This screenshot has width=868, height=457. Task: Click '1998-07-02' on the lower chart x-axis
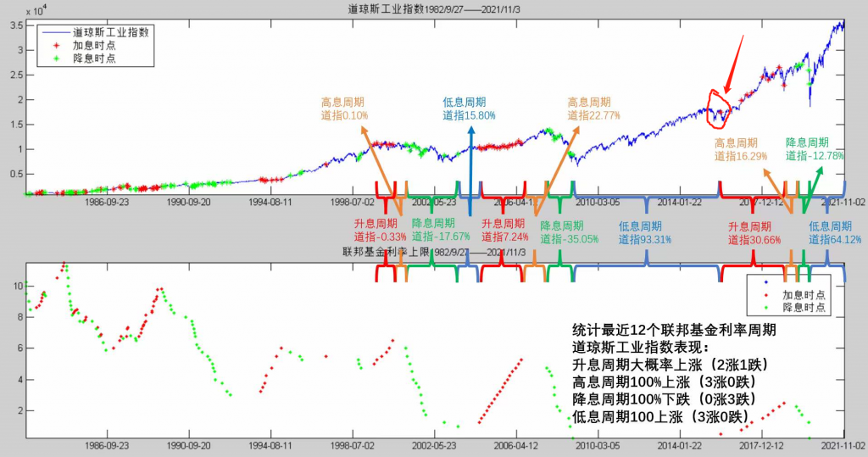(x=353, y=446)
